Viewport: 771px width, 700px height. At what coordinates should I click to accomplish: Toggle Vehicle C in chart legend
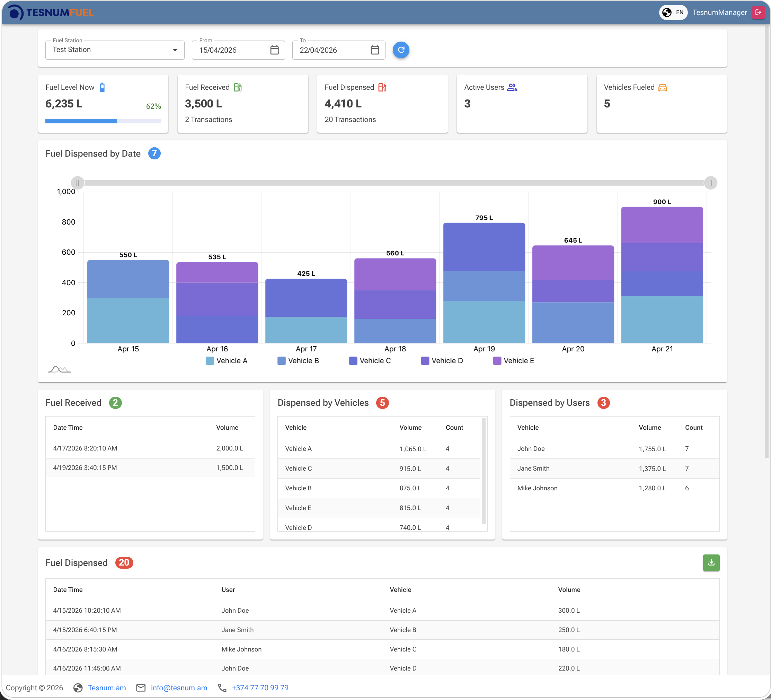(370, 360)
